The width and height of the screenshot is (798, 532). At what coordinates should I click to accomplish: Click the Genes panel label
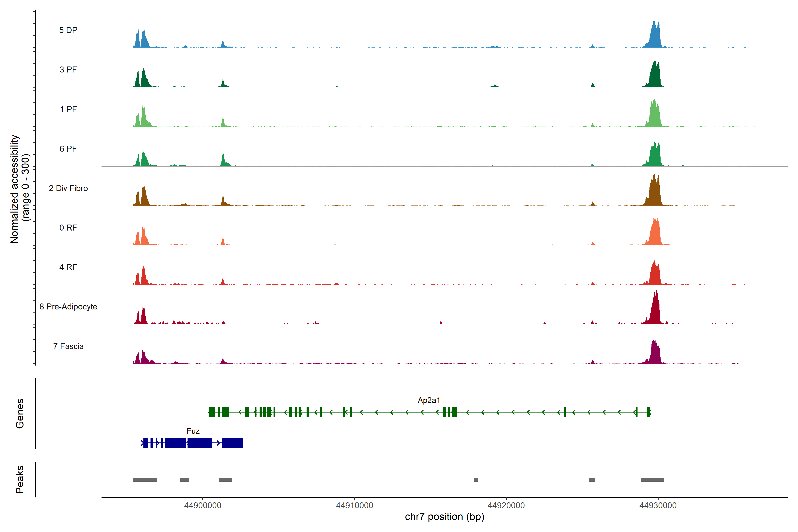(20, 413)
